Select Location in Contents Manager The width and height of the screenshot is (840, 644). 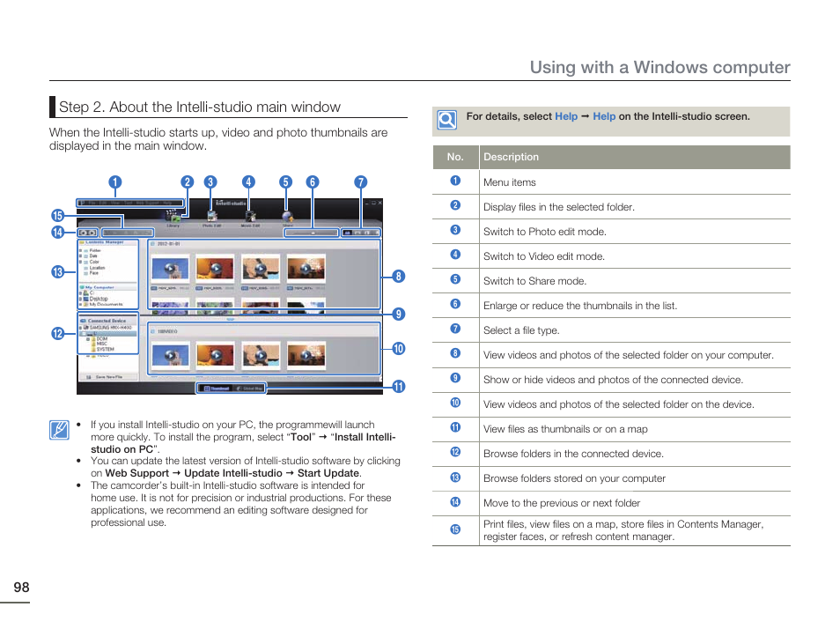point(97,268)
